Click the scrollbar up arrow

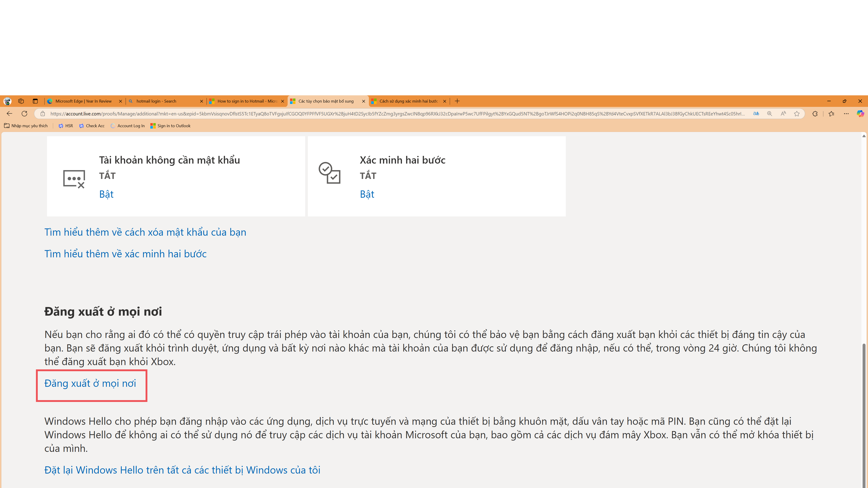[x=864, y=136]
